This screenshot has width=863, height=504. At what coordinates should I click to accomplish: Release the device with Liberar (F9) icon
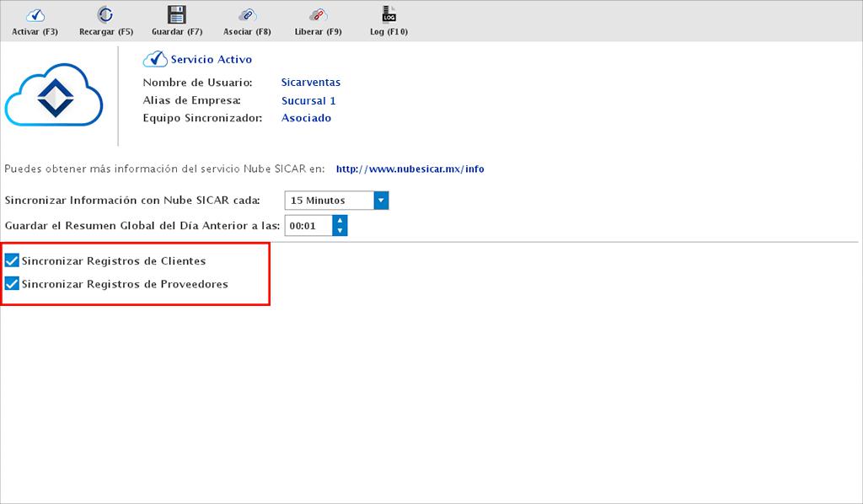coord(318,15)
